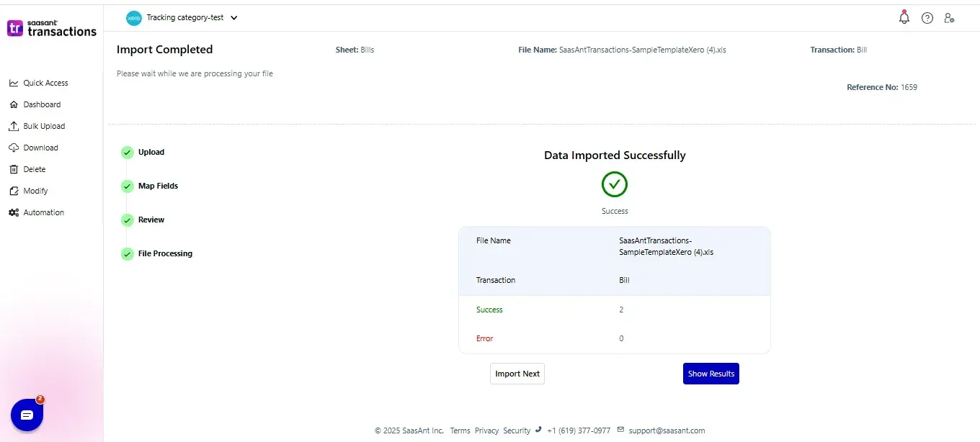Click the large green success checkmark
Viewport: 980px width, 442px height.
coord(615,184)
